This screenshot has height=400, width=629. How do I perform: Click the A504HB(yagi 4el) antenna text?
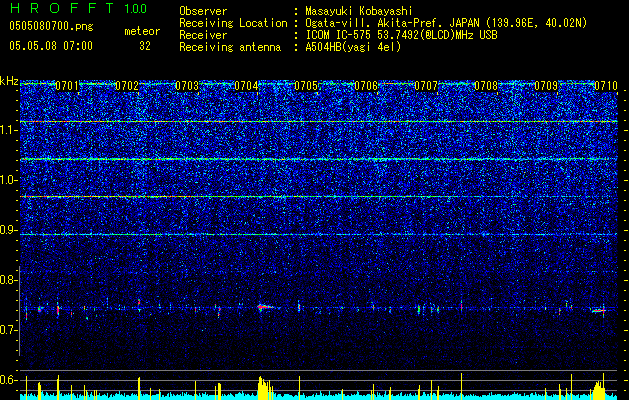pos(353,47)
